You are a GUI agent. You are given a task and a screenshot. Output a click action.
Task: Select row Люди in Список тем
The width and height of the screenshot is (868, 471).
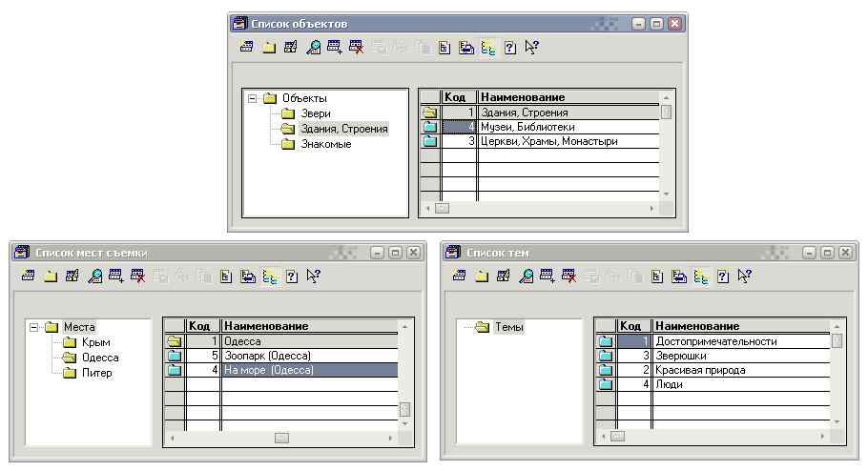(x=713, y=384)
